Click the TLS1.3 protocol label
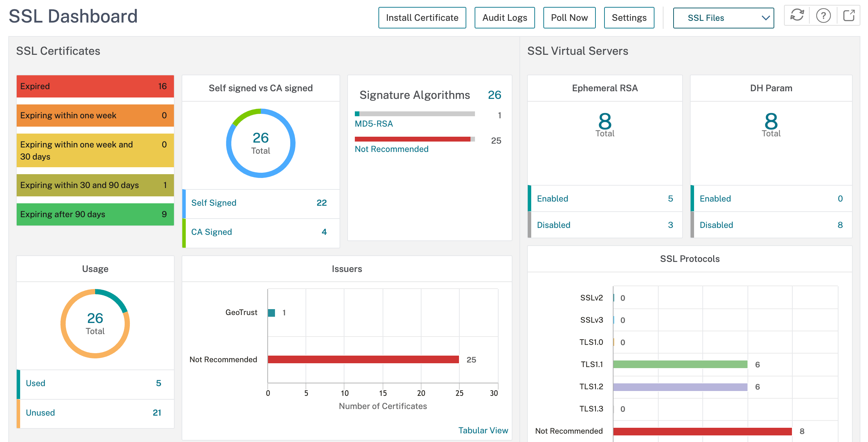Image resolution: width=868 pixels, height=442 pixels. (591, 409)
